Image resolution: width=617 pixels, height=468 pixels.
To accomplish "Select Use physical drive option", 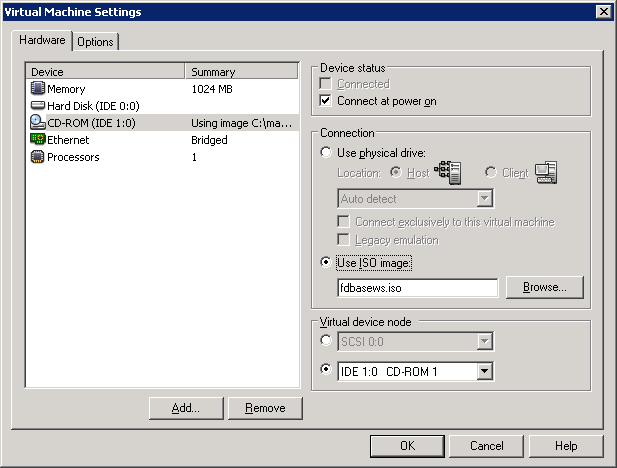I will 326,153.
